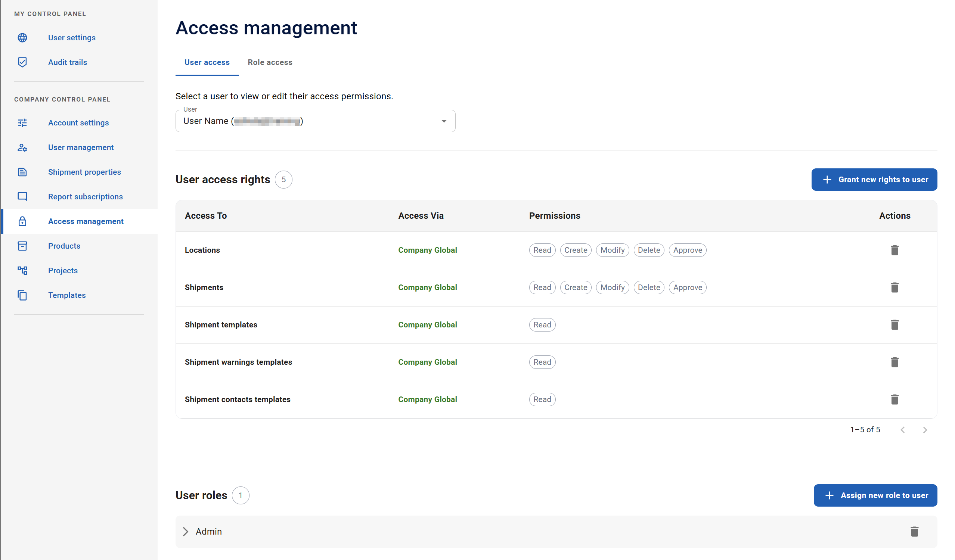Click the User access rights count badge
Screen dimensions: 955x560
tap(283, 180)
